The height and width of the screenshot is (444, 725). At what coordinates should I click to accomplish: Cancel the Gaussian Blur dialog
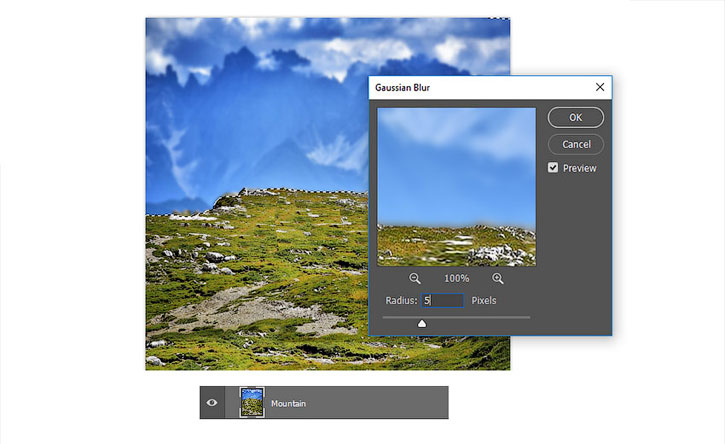pyautogui.click(x=576, y=144)
